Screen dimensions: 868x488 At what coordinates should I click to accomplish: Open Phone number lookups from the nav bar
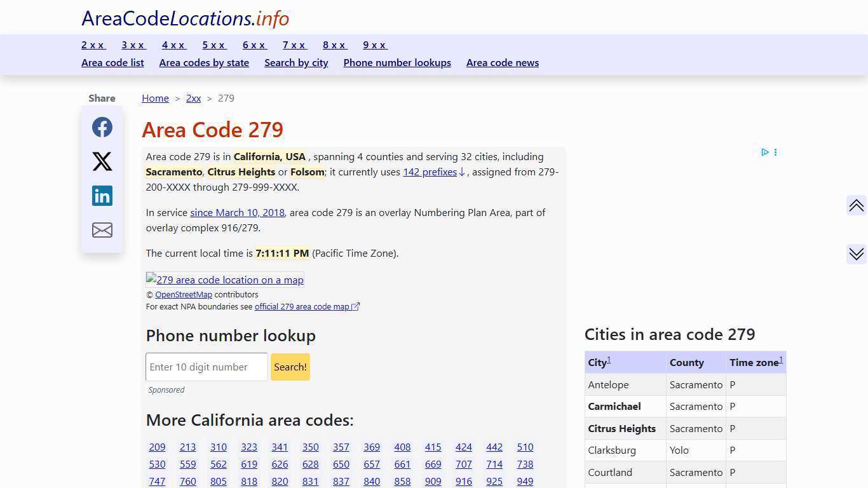397,62
